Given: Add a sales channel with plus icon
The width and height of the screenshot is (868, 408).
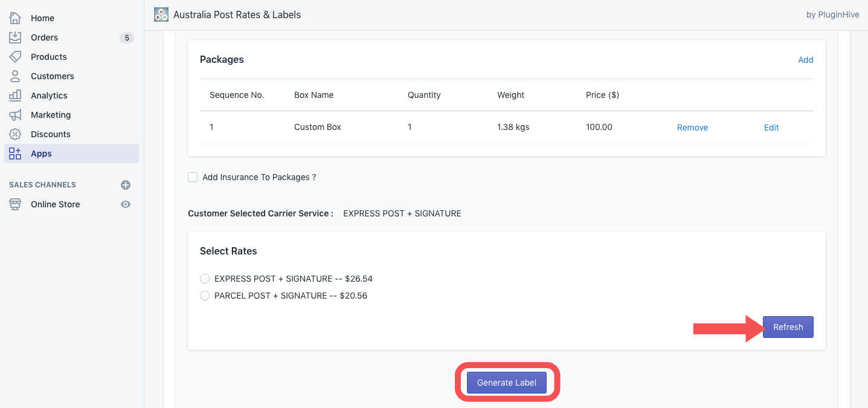Looking at the screenshot, I should pos(126,185).
